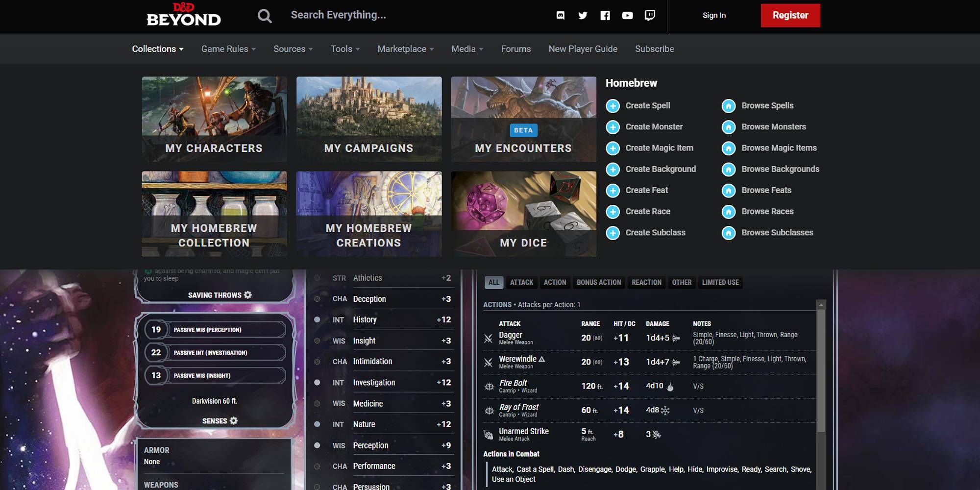Collapse the Collections dropdown menu

pyautogui.click(x=158, y=49)
